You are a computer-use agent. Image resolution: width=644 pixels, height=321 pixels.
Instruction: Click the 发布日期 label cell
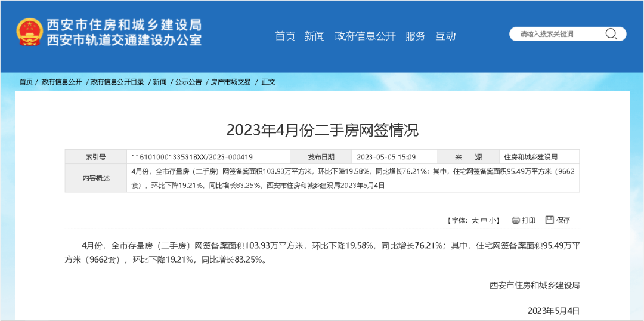(321, 157)
